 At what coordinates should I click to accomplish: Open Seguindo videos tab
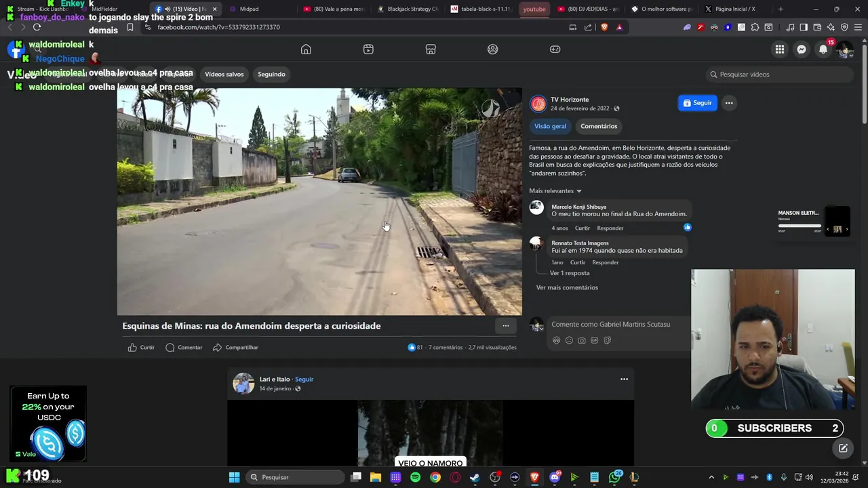pyautogui.click(x=271, y=74)
